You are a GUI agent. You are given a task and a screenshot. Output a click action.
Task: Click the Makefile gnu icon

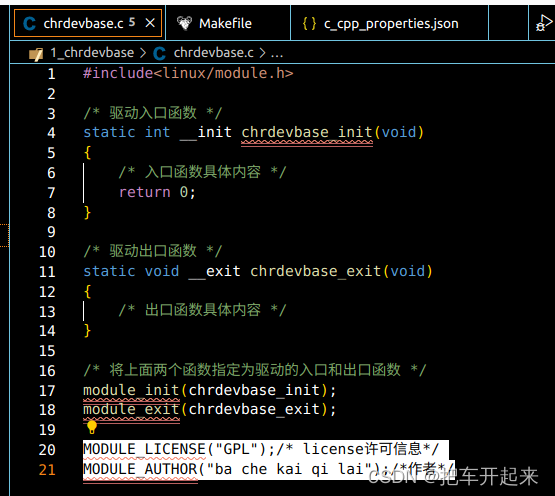184,23
